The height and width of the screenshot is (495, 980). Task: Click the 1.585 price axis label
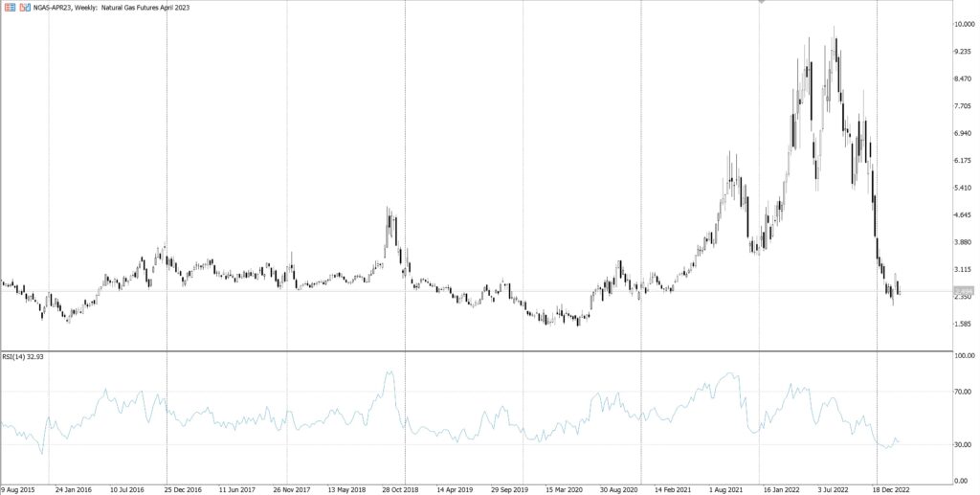(964, 324)
